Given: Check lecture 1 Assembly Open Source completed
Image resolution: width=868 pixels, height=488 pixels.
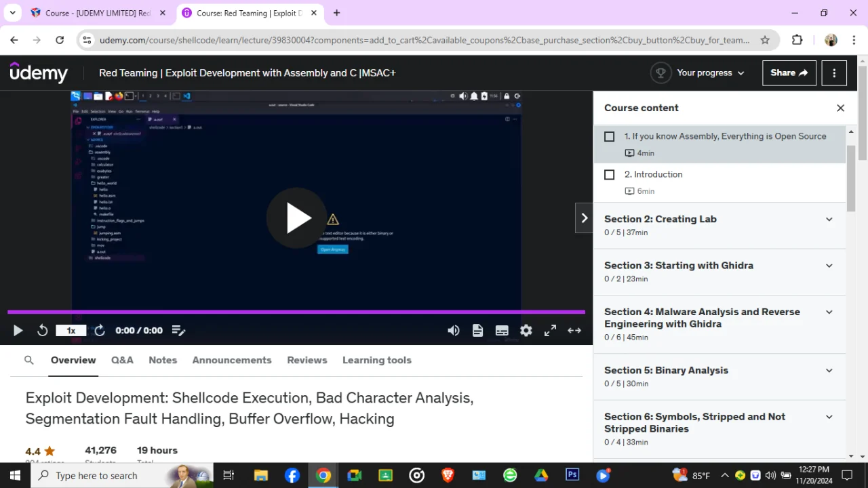Looking at the screenshot, I should tap(610, 137).
